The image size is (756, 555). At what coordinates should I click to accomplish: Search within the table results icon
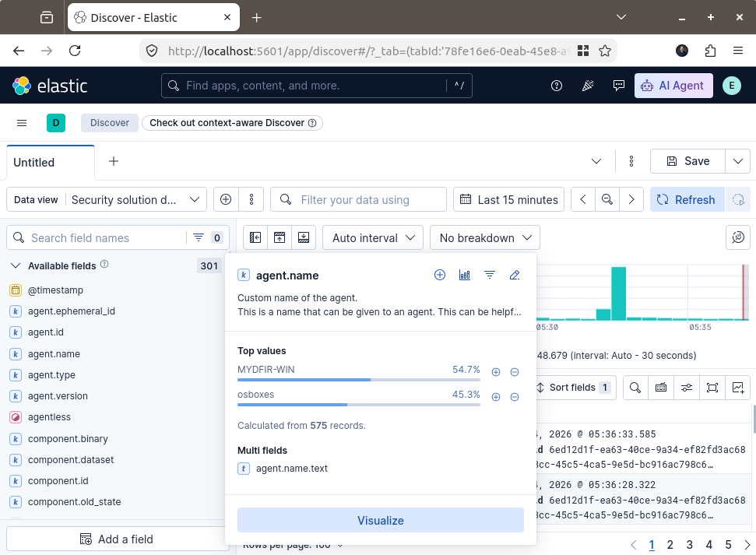635,387
